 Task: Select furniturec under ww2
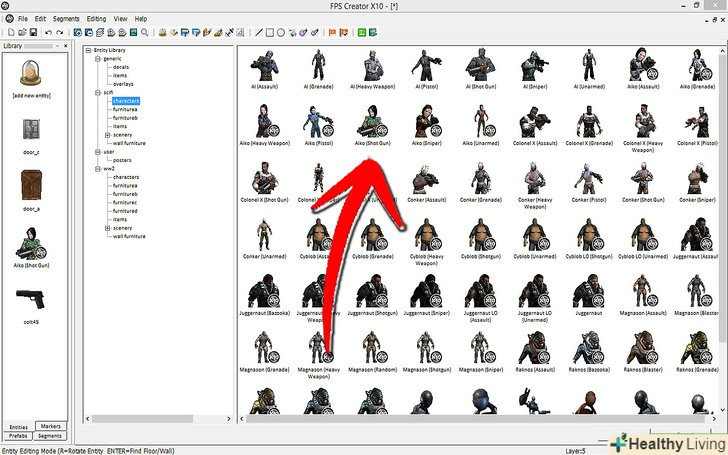(x=125, y=202)
